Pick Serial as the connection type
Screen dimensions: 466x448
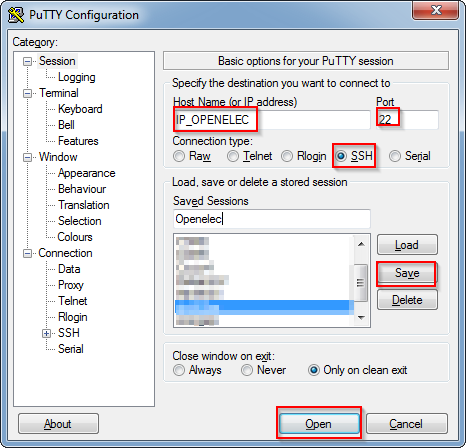pos(395,156)
